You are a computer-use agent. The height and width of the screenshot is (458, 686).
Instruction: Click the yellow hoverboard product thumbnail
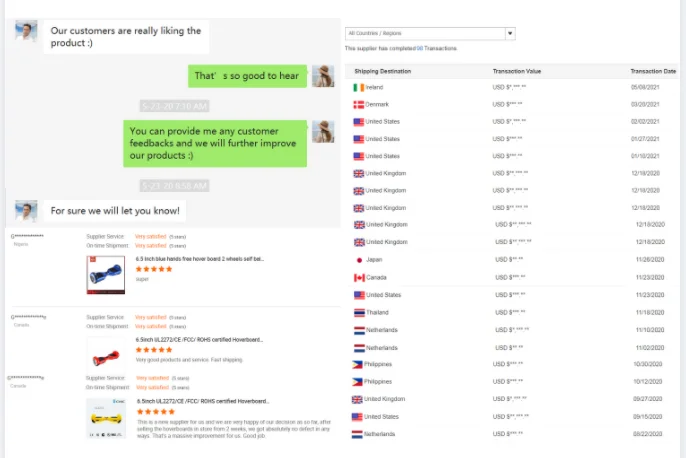click(105, 420)
